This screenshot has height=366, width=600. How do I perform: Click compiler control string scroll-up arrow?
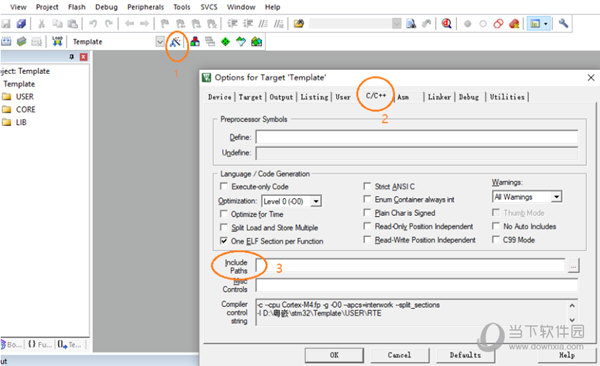pyautogui.click(x=572, y=306)
